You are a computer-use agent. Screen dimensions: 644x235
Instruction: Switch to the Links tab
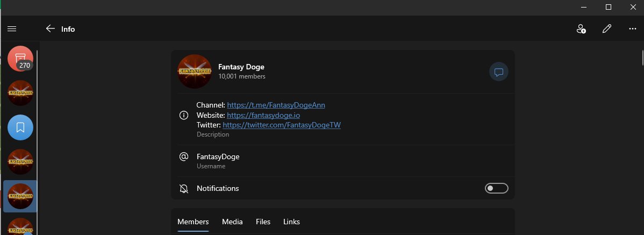[291, 222]
